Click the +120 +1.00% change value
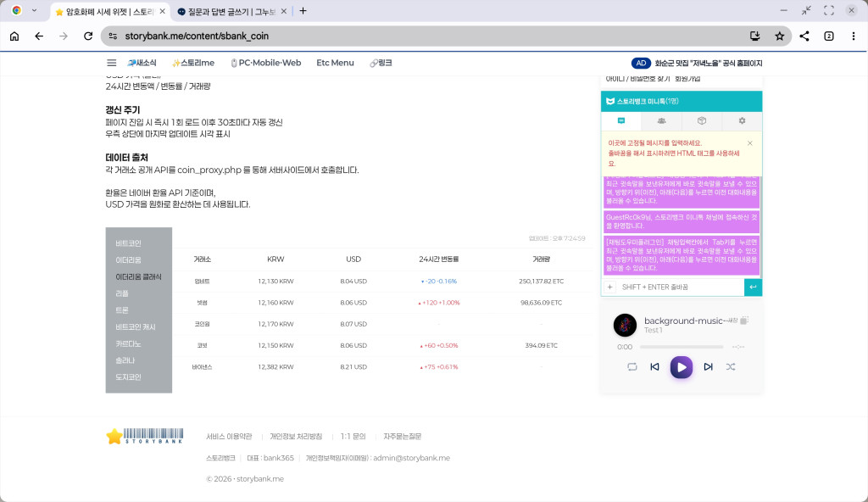 coord(440,303)
